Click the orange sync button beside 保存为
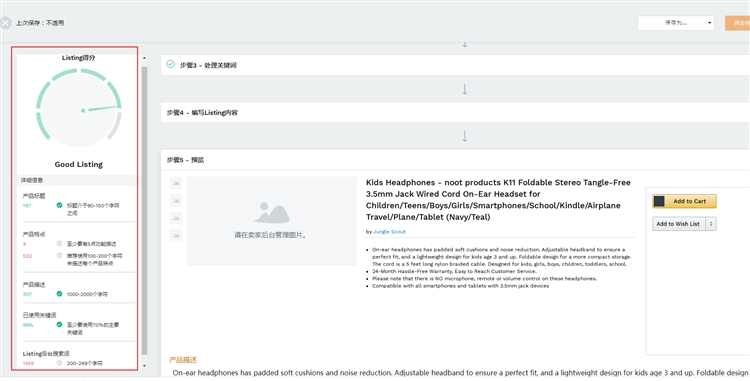The height and width of the screenshot is (381, 750). (738, 22)
